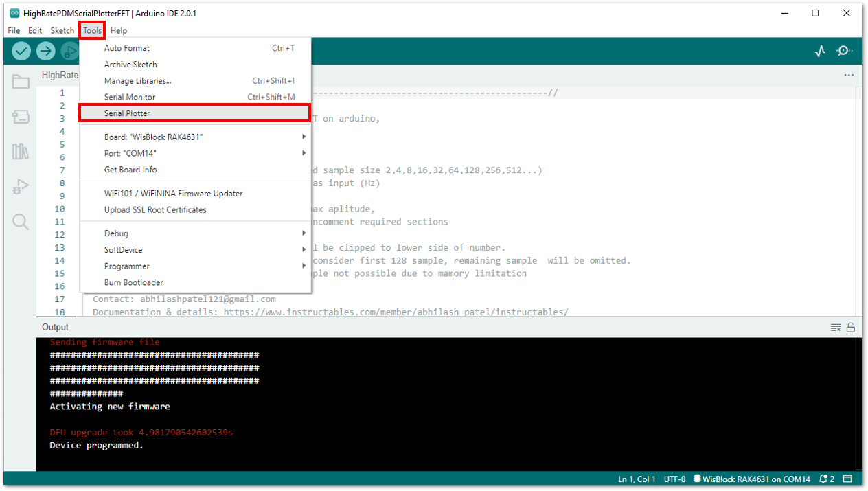Select Upload SSL Root Certificates
The width and height of the screenshot is (868, 491).
coord(196,210)
